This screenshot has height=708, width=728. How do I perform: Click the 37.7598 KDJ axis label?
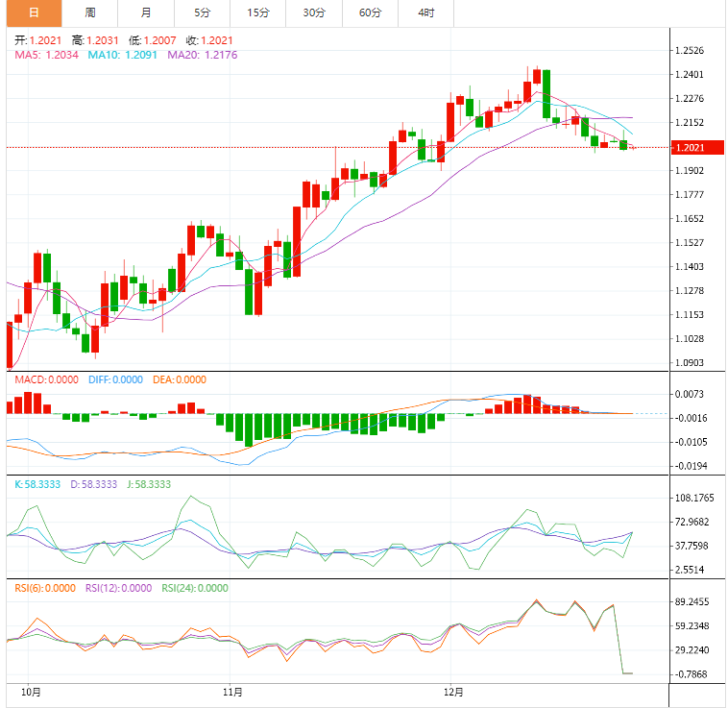(x=692, y=546)
